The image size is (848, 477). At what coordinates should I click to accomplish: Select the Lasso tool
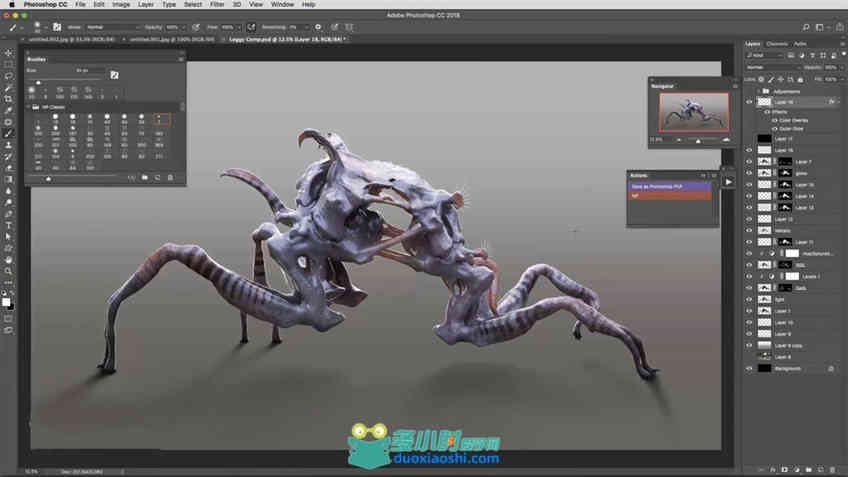coord(8,76)
